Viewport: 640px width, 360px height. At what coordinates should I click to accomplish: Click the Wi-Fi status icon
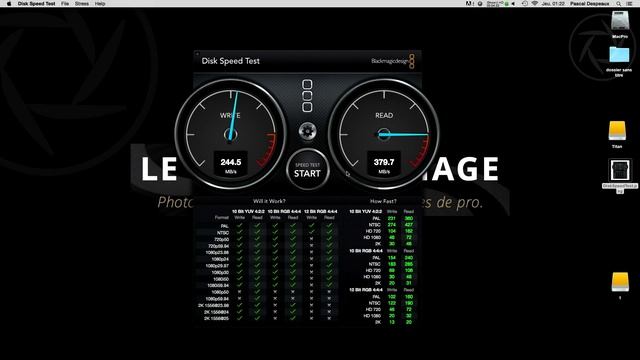click(534, 3)
